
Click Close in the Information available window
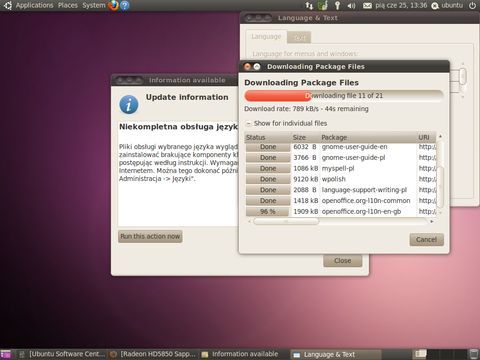(x=343, y=261)
